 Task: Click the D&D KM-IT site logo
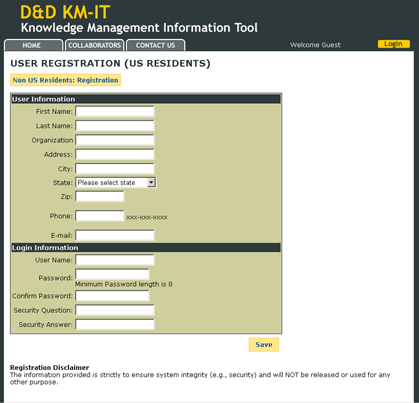pos(65,12)
